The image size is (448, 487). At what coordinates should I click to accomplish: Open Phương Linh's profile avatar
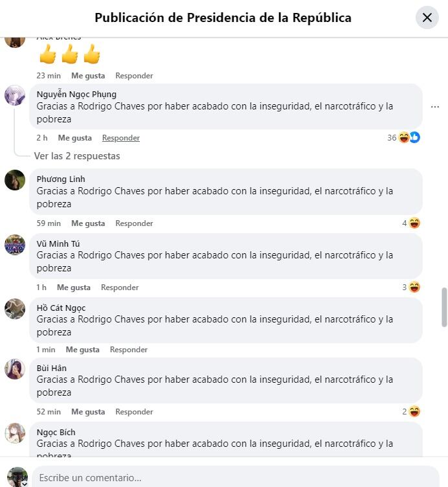[15, 180]
